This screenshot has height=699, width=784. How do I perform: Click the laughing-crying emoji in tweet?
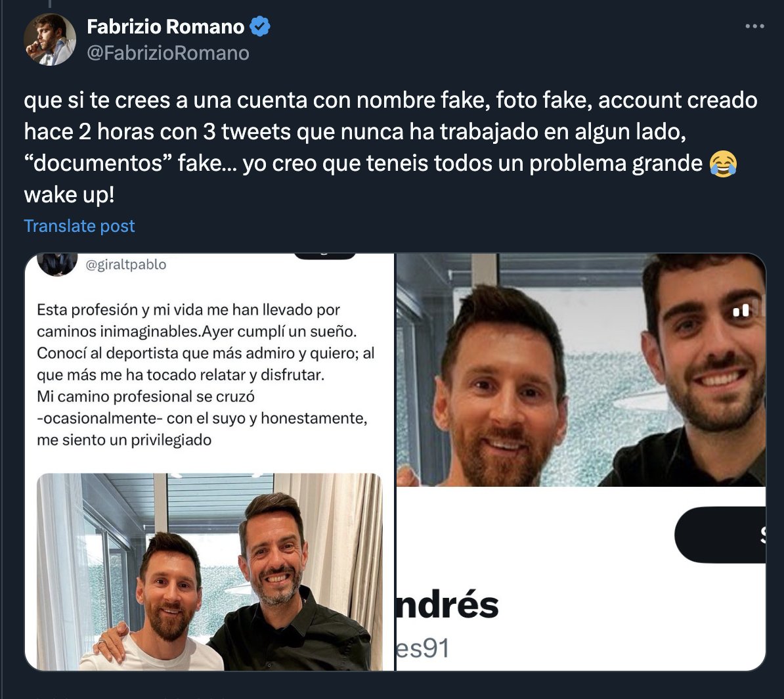723,164
